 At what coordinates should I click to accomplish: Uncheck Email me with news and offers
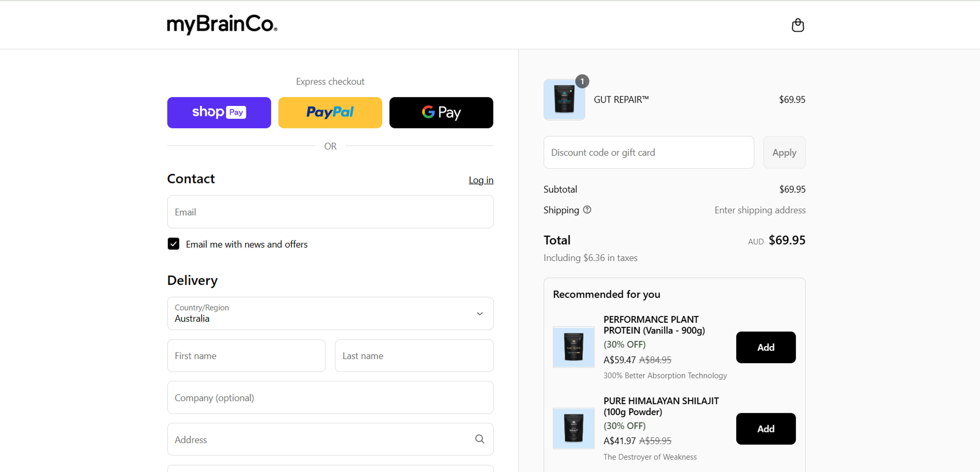[x=174, y=244]
